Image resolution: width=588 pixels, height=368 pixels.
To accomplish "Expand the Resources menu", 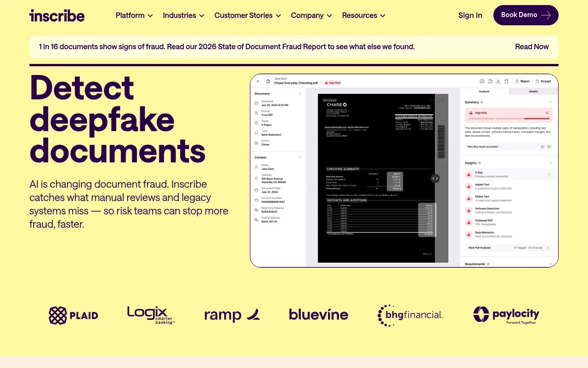I will pos(364,15).
